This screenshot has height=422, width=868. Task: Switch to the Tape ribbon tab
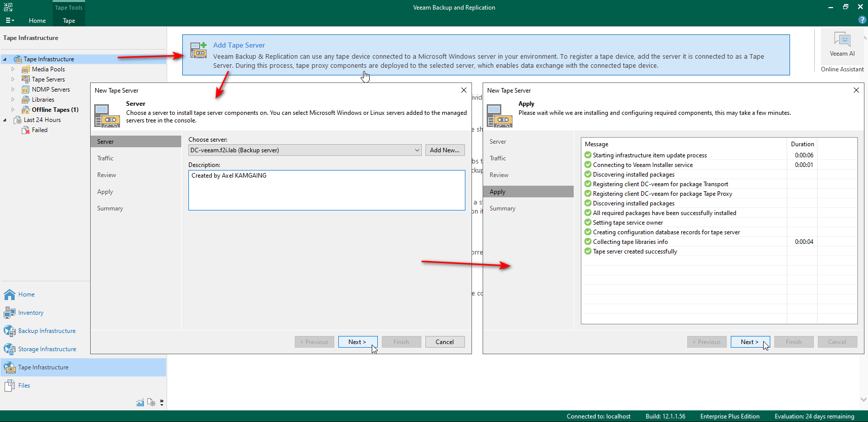coord(69,21)
